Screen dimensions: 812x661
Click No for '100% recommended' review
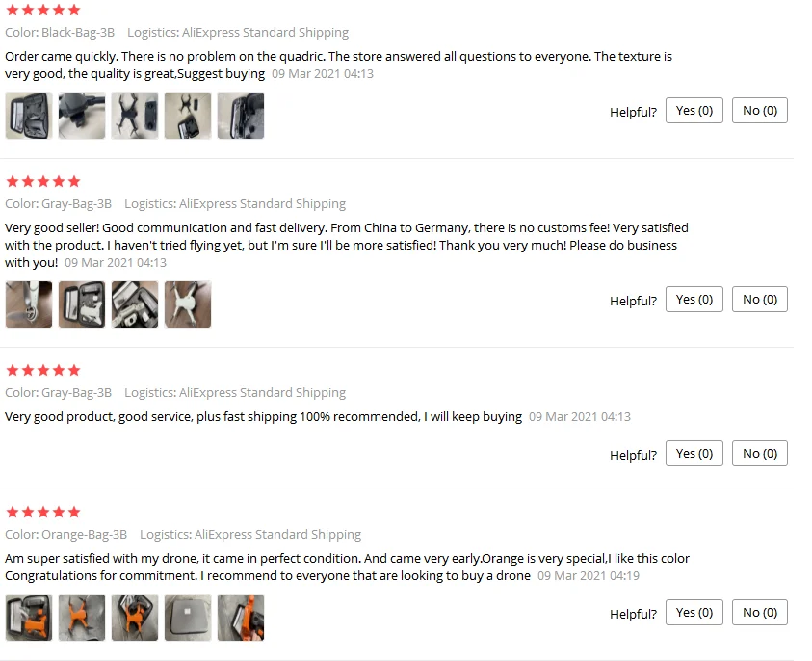pos(760,453)
